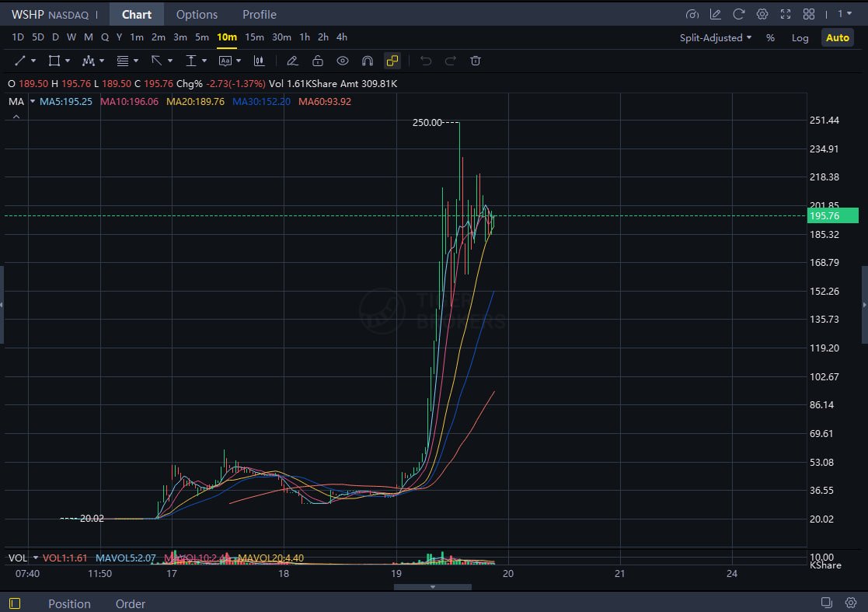Toggle the magnet snap mode
The image size is (868, 612).
click(x=367, y=61)
